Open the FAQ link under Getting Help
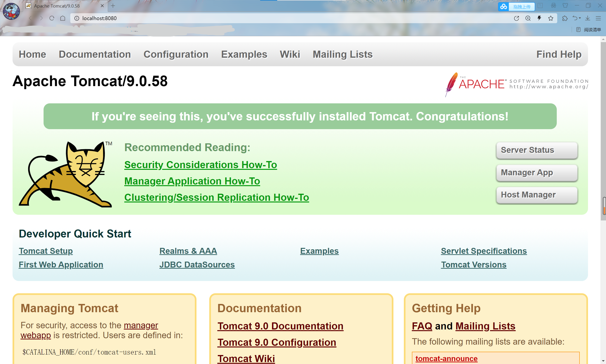Screen dimensions: 606x364 [x=422, y=326]
